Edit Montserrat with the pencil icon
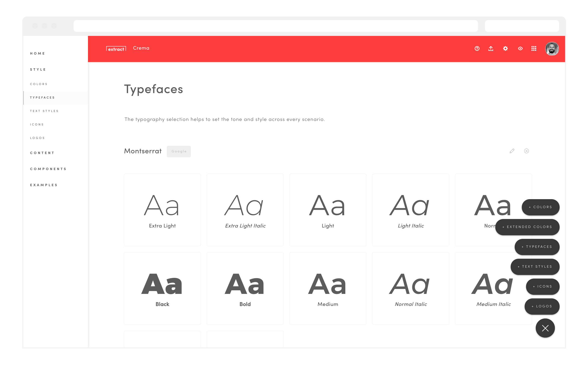This screenshot has width=588, height=365. (512, 151)
